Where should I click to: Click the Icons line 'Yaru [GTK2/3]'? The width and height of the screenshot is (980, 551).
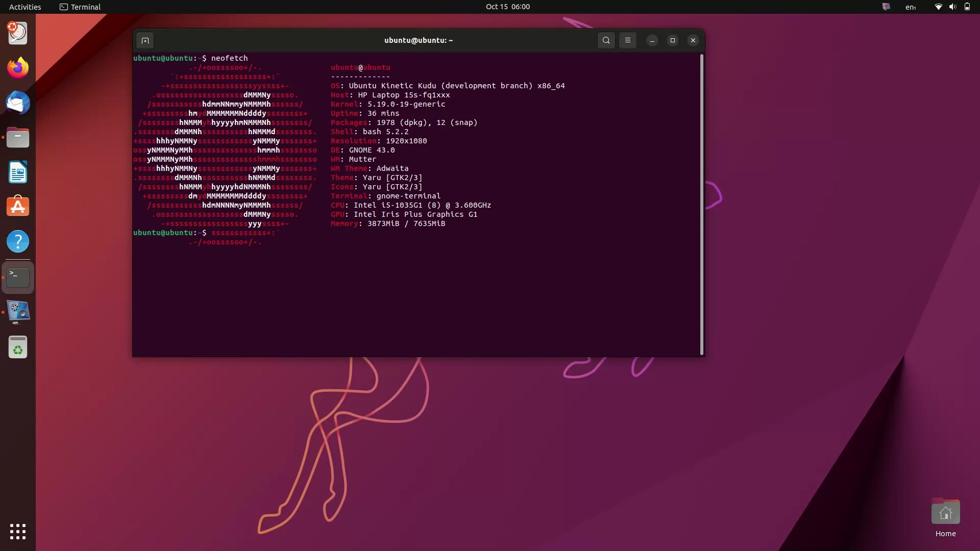(393, 187)
